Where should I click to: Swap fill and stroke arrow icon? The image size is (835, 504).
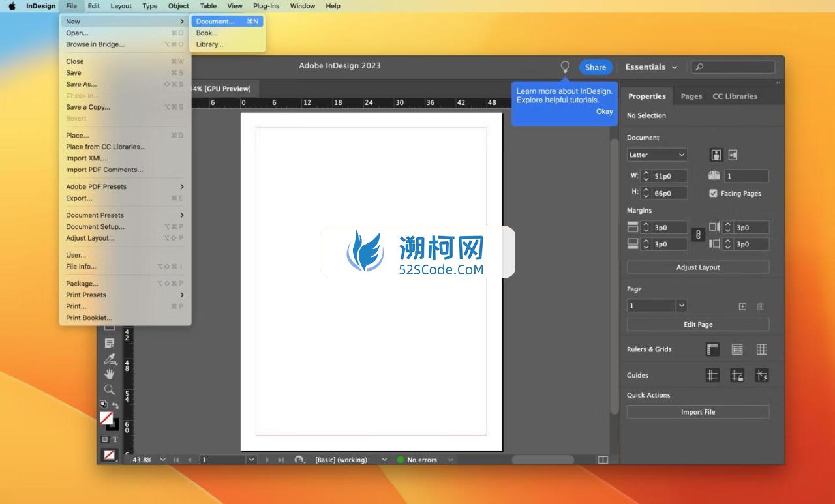[x=115, y=405]
